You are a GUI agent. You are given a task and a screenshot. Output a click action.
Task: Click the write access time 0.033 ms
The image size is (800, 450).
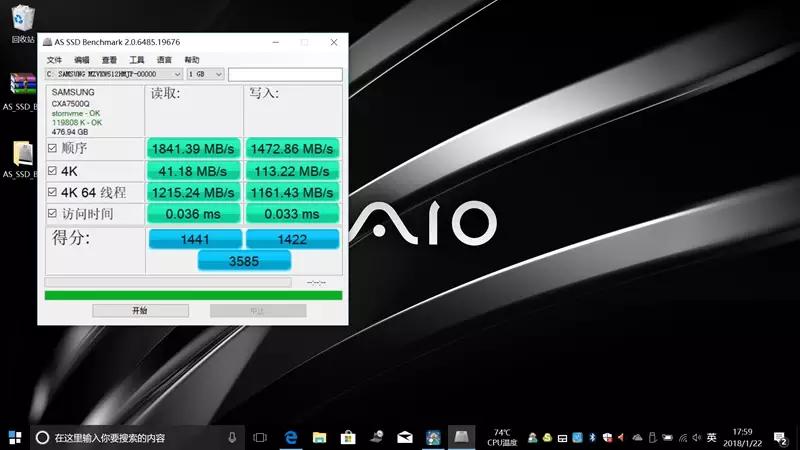(x=292, y=214)
